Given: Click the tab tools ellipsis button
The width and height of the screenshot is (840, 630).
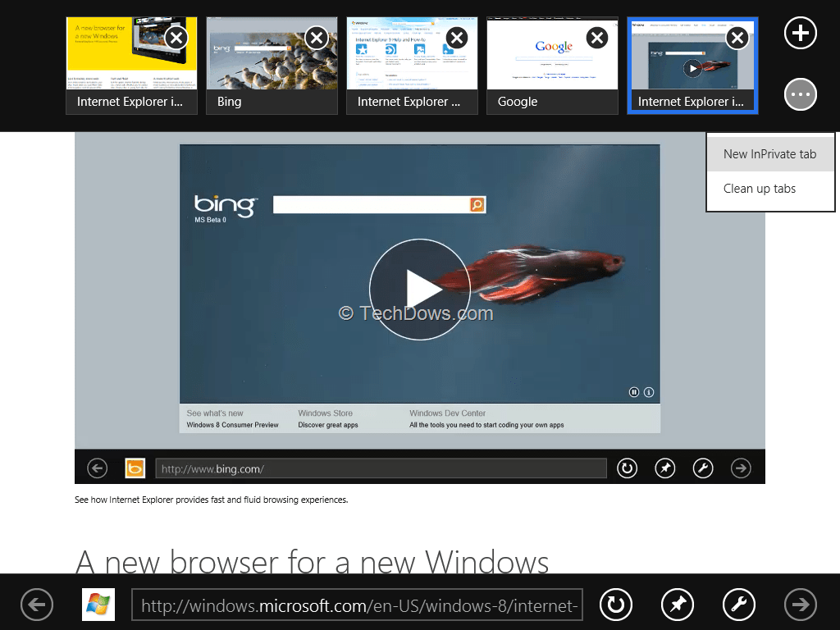Looking at the screenshot, I should 801,94.
